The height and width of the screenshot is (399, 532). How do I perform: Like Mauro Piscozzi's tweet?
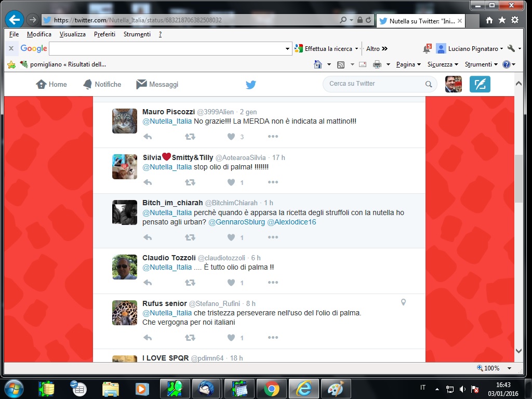pyautogui.click(x=231, y=137)
